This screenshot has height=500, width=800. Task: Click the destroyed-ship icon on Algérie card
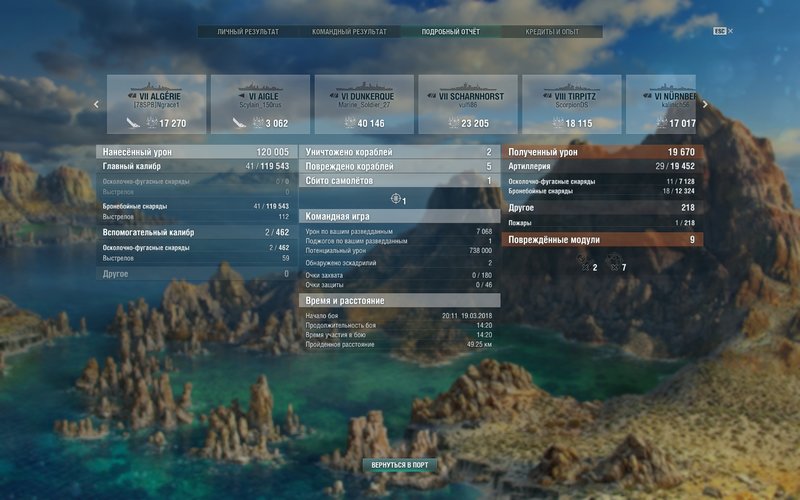tap(132, 124)
